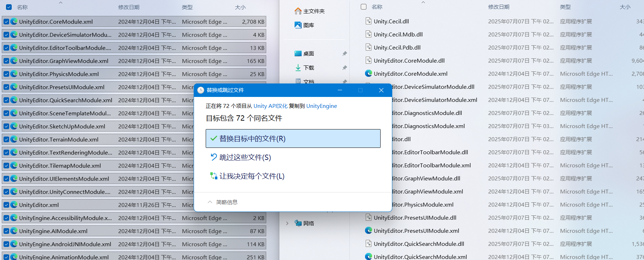
Task: Click Edge icon of UnityEditor.PresetsUIModule.xml in right window
Action: tap(369, 231)
